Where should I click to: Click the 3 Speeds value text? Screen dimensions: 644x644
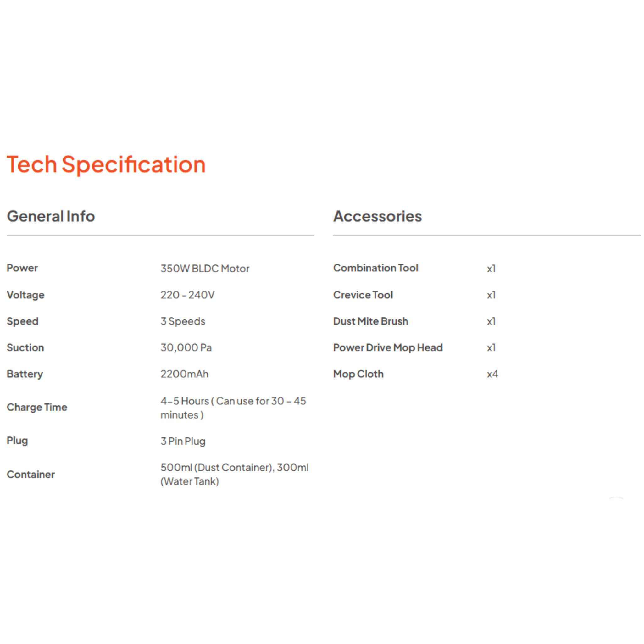[183, 321]
